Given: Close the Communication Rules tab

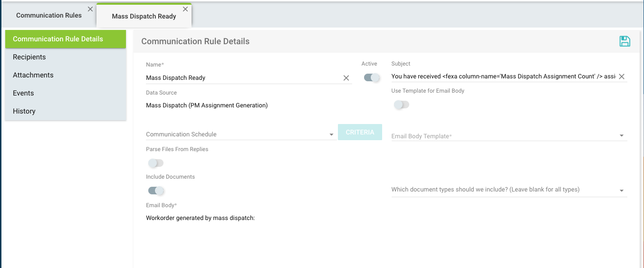Looking at the screenshot, I should 90,9.
